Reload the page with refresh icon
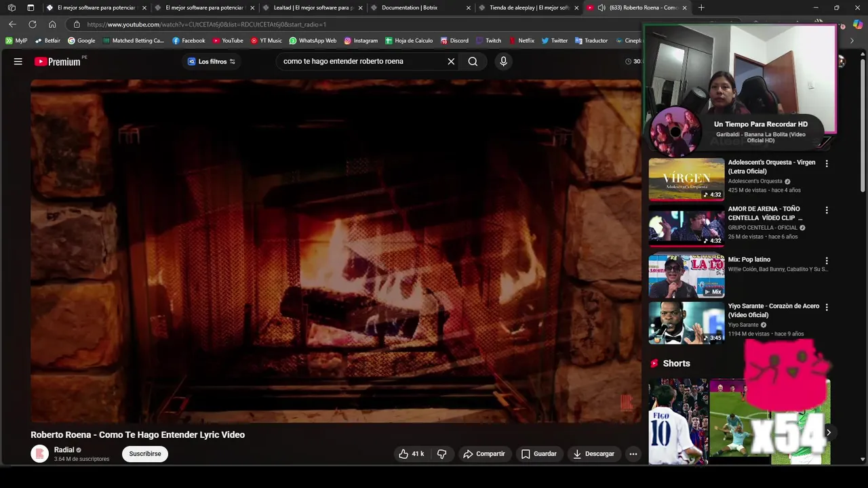This screenshot has height=488, width=868. click(32, 24)
